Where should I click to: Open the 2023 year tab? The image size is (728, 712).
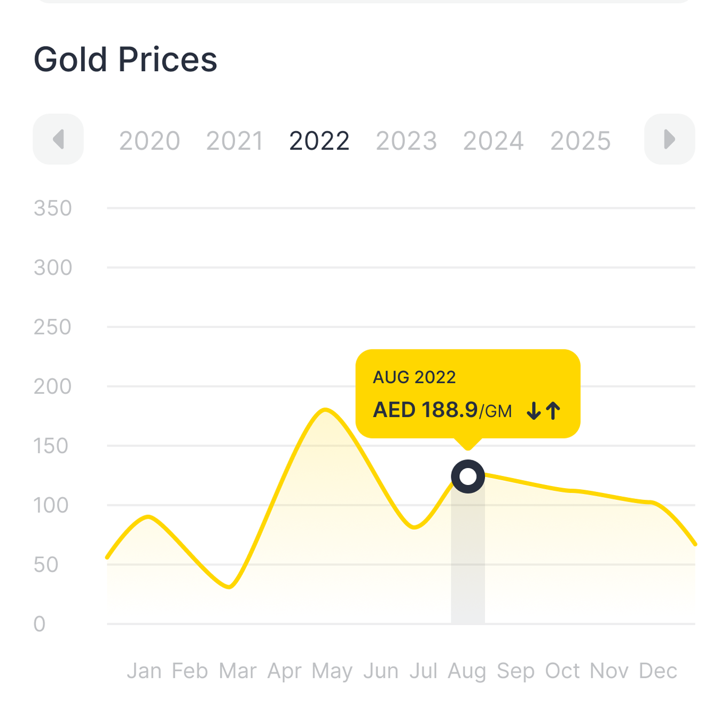click(406, 141)
